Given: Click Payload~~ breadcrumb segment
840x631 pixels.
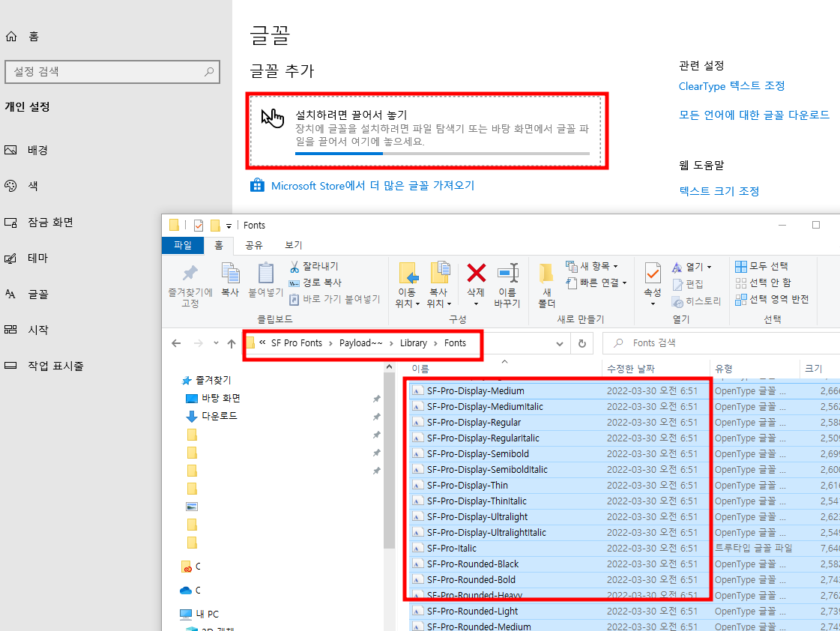Looking at the screenshot, I should click(x=361, y=343).
